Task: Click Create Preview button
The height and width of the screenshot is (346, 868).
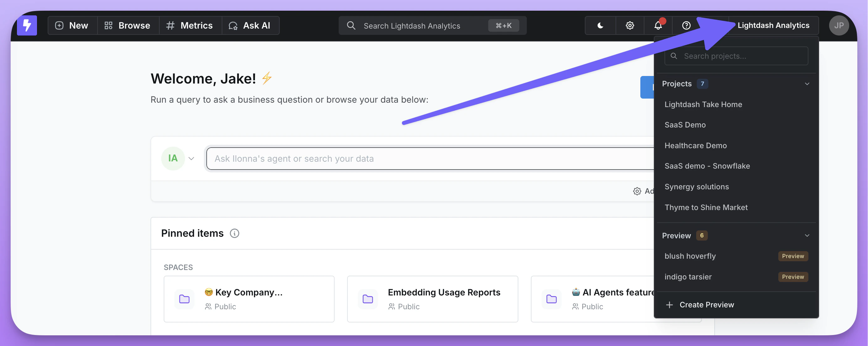Action: [x=706, y=305]
